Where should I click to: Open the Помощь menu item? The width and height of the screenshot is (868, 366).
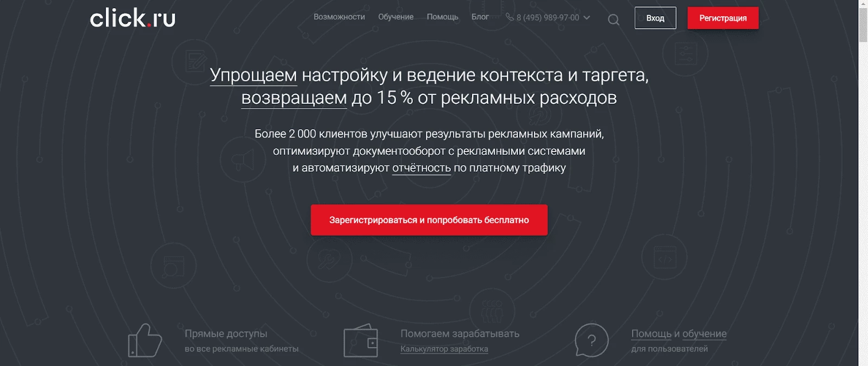pos(442,17)
